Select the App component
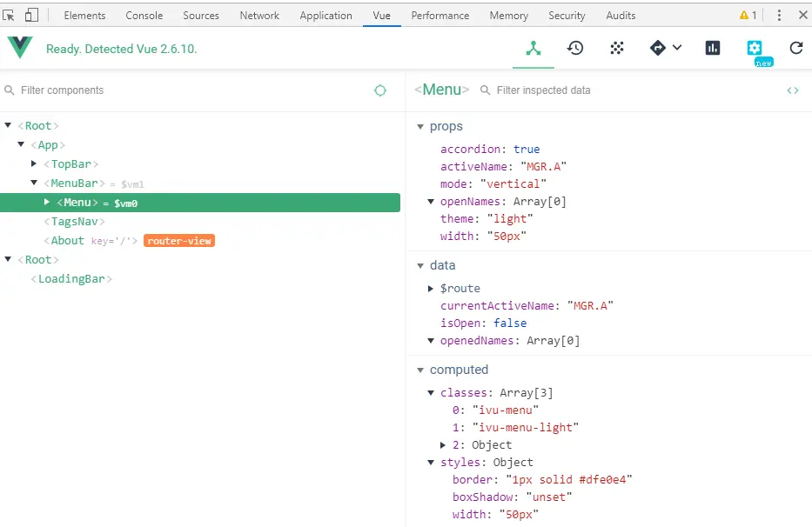Screen dimensions: 812x527 point(48,145)
